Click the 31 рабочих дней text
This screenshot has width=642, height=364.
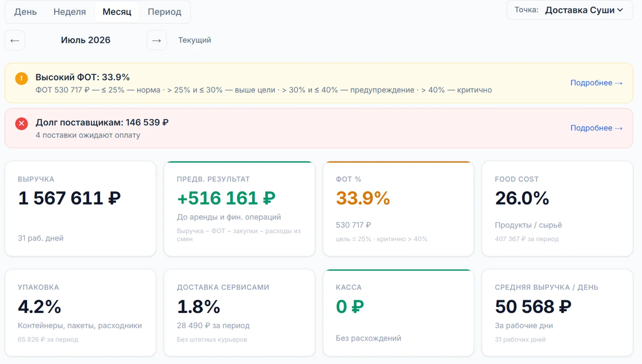pos(520,340)
